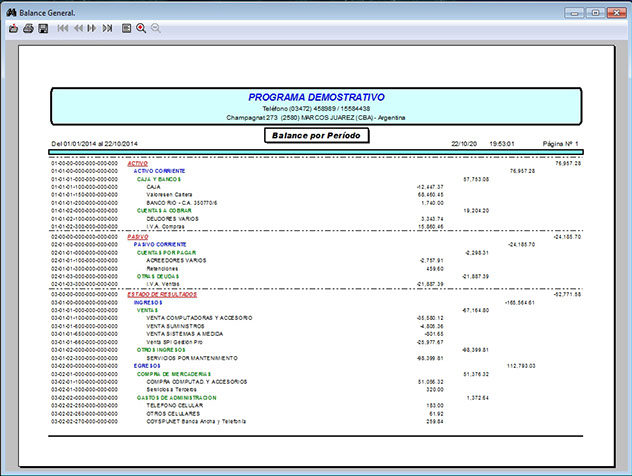Zoom in with the magnifier icon
Image resolution: width=632 pixels, height=476 pixels.
click(141, 29)
